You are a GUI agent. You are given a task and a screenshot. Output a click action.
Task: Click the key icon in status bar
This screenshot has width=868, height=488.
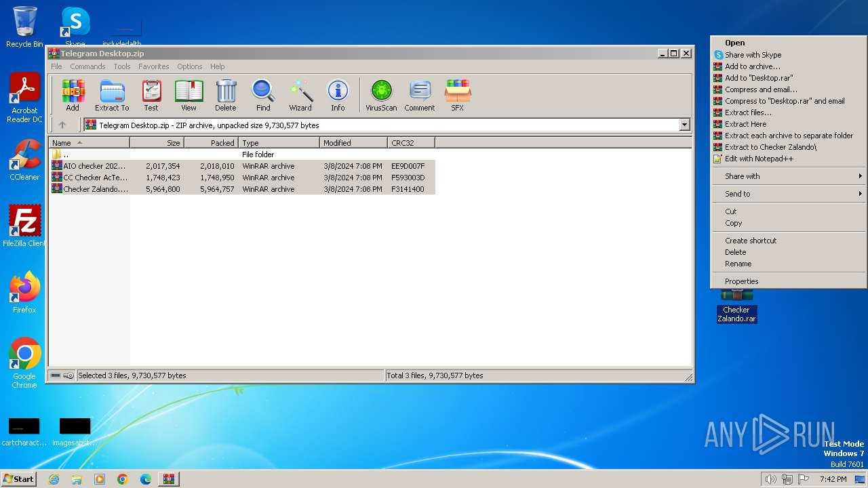pyautogui.click(x=68, y=375)
